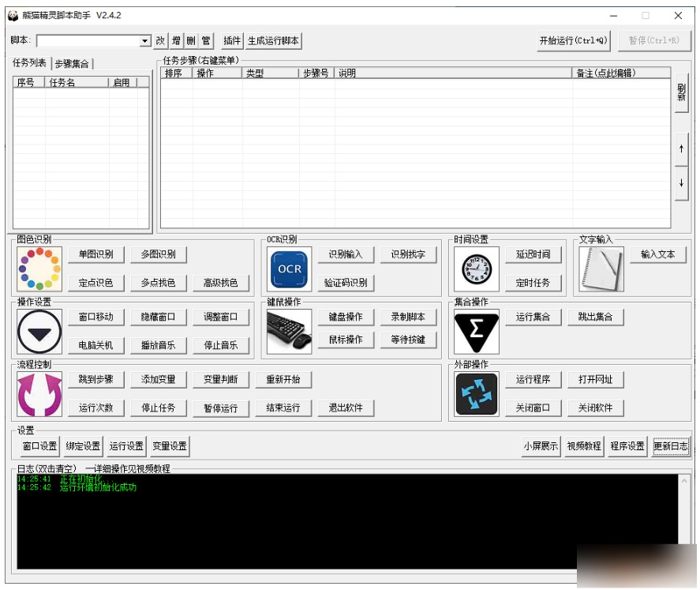Click the 高级找色 button
The width and height of the screenshot is (700, 590).
(221, 283)
